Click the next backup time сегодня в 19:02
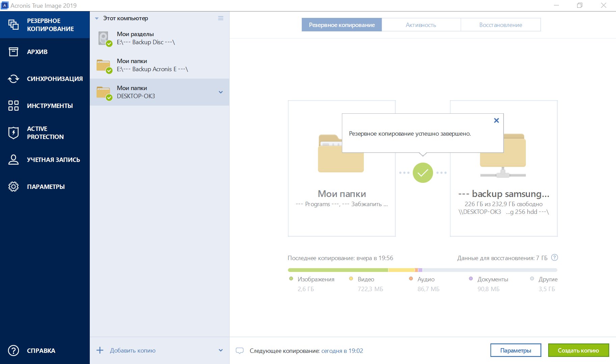616x364 pixels. (342, 351)
